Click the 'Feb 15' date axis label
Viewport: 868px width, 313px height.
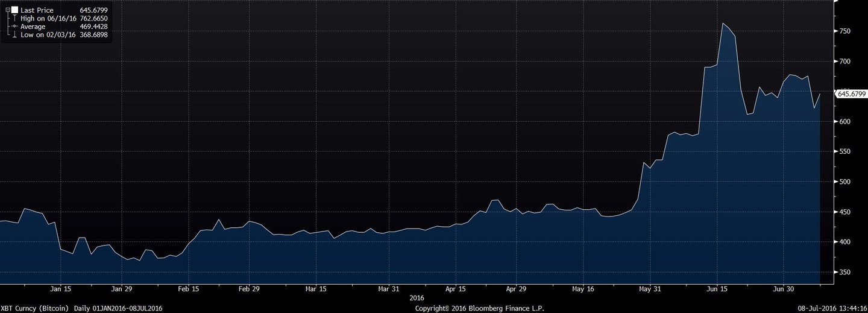[189, 289]
